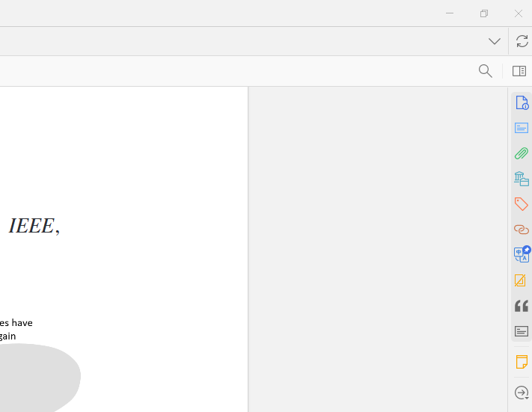Open the orange Tags section icon

522,204
